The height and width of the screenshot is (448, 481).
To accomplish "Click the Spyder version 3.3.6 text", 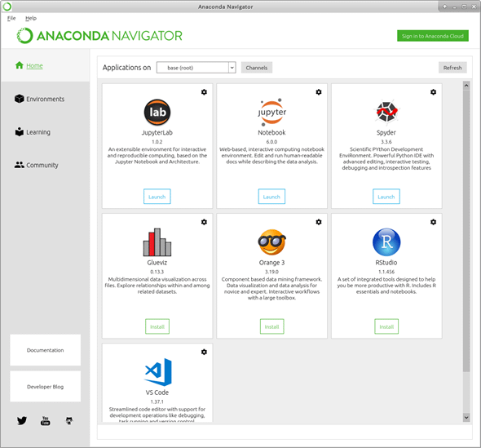I will tap(386, 142).
